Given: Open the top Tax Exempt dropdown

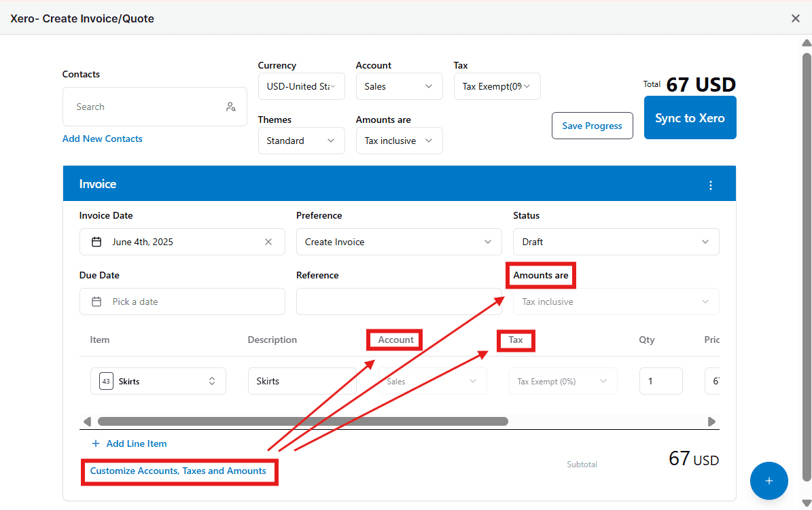Looking at the screenshot, I should (x=497, y=86).
